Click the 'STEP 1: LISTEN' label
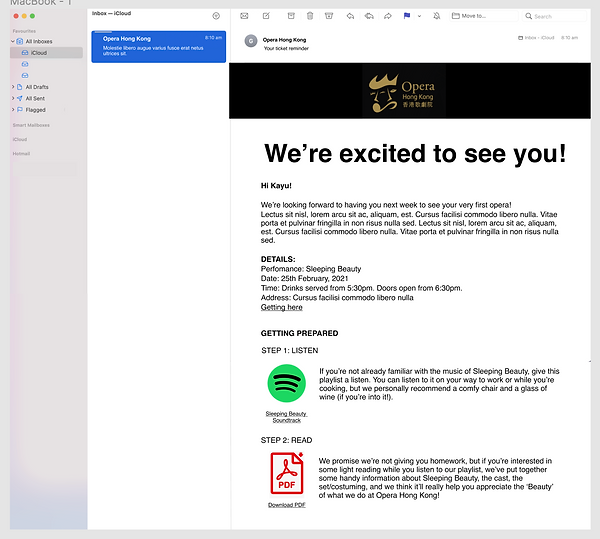Screen dimensions: 600x539 [290, 350]
